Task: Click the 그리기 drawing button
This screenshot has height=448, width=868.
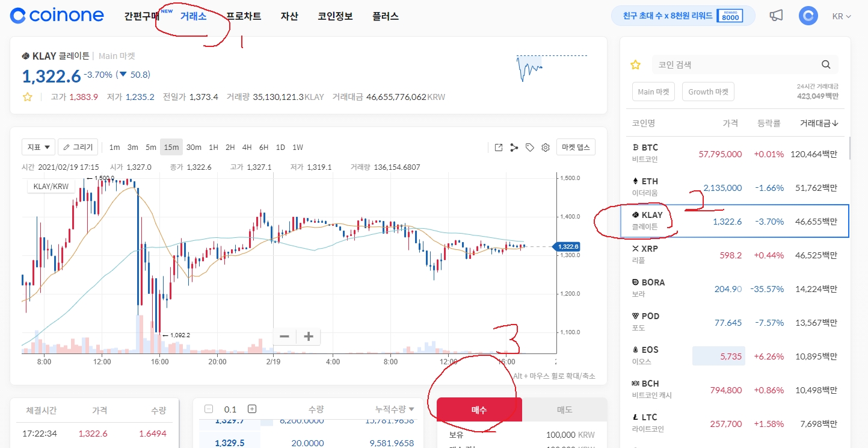Action: [x=78, y=147]
